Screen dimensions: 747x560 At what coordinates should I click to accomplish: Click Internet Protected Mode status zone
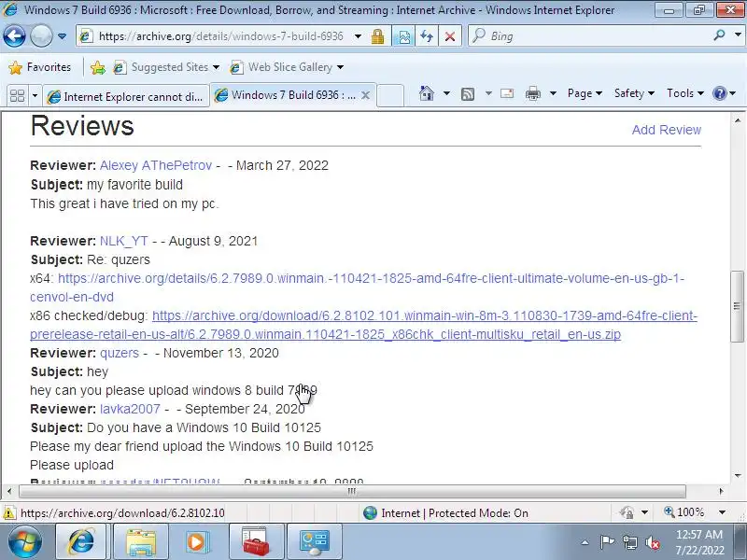445,512
